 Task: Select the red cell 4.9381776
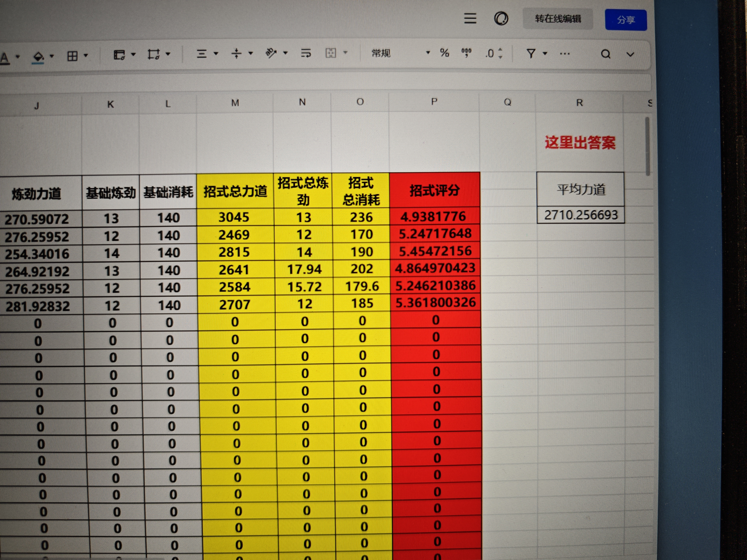click(435, 216)
